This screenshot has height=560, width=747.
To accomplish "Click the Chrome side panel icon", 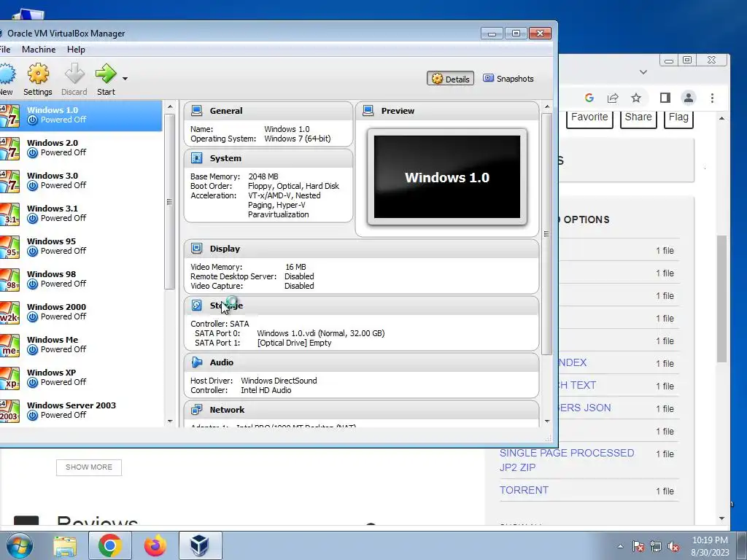I will tap(665, 98).
